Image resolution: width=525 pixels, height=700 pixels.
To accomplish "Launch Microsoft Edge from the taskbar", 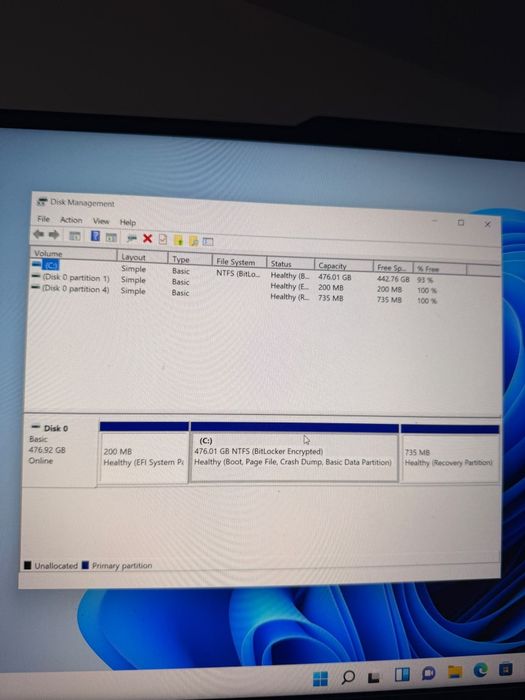I will [480, 670].
